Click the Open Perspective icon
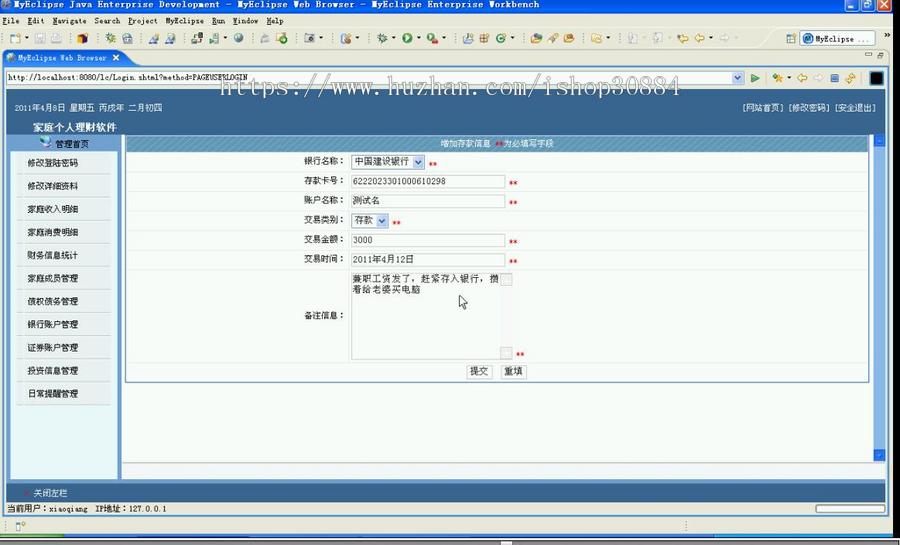This screenshot has height=545, width=900. pos(791,38)
